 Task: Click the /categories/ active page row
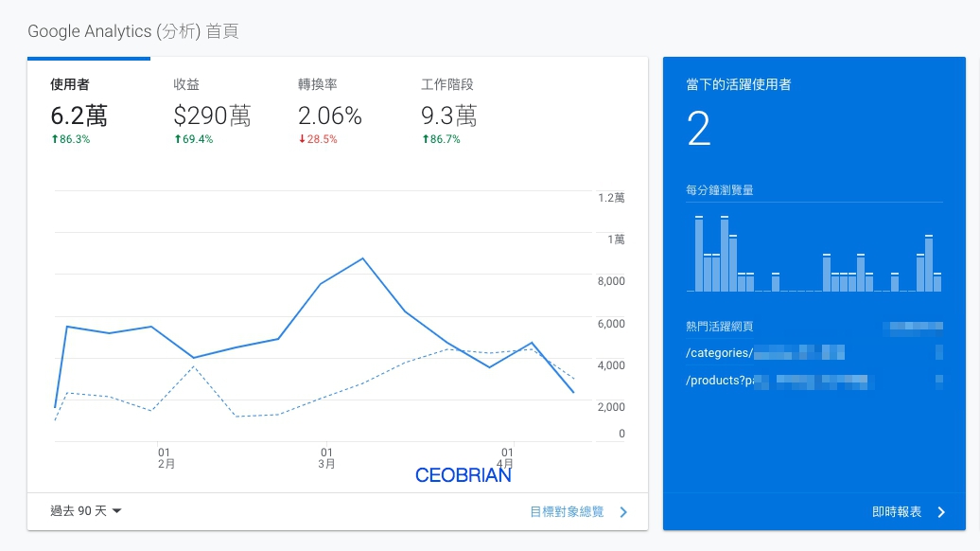(814, 353)
